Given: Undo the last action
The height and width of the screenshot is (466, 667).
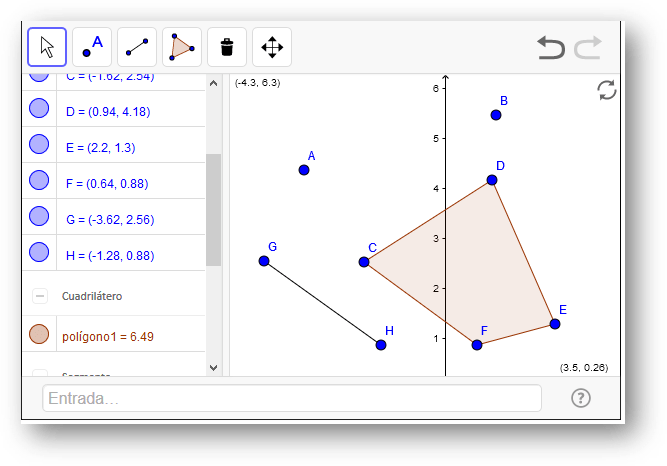Looking at the screenshot, I should (551, 47).
